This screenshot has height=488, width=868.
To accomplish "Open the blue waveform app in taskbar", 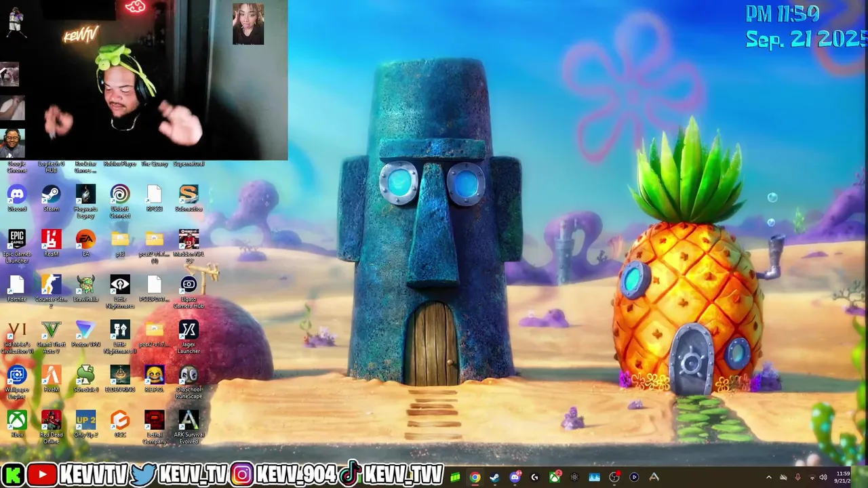I will coord(595,477).
